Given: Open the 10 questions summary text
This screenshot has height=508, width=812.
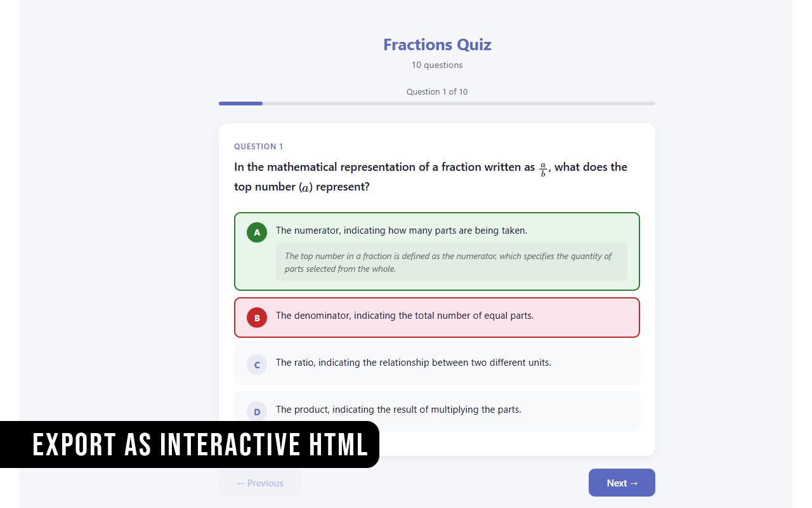Looking at the screenshot, I should click(x=436, y=64).
